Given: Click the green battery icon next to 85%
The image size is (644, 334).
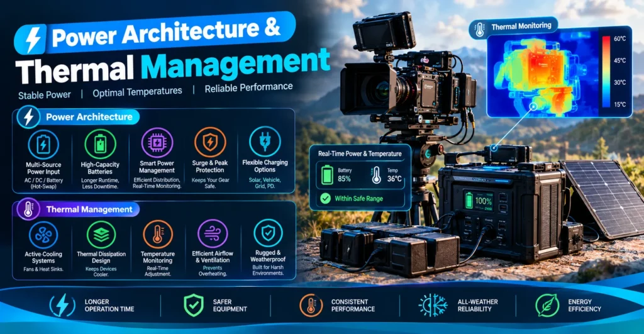Looking at the screenshot, I should point(327,175).
